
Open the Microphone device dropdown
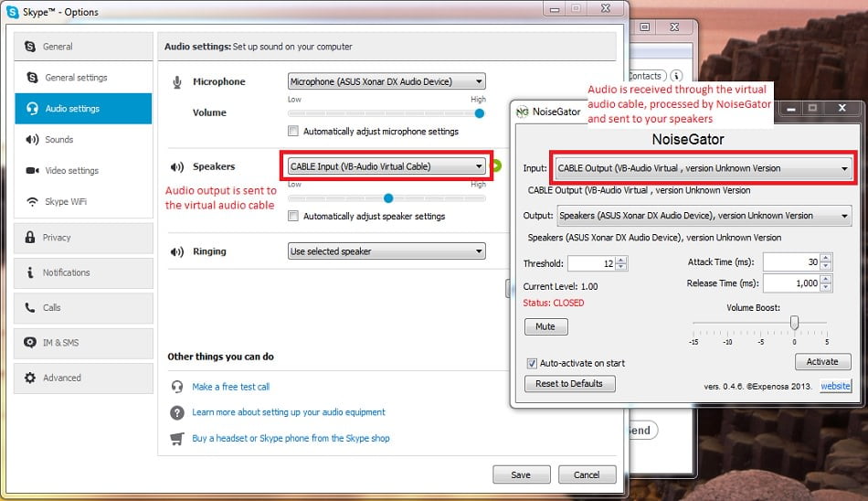pos(386,82)
